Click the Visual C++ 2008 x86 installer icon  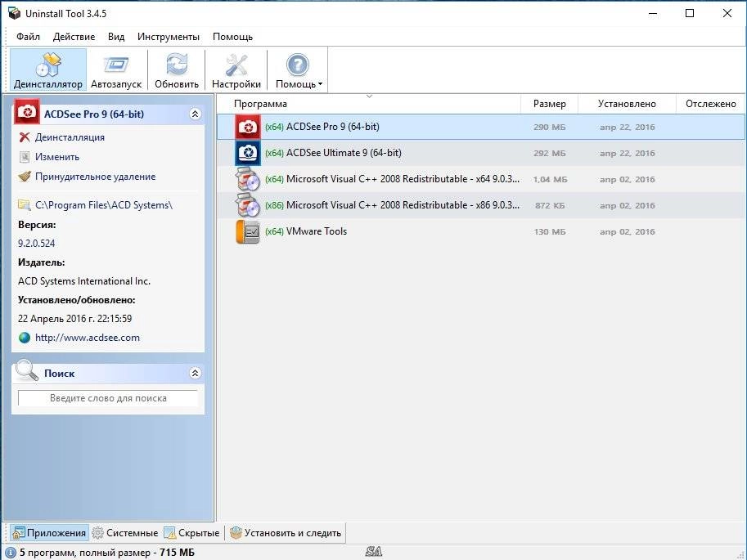pyautogui.click(x=248, y=205)
